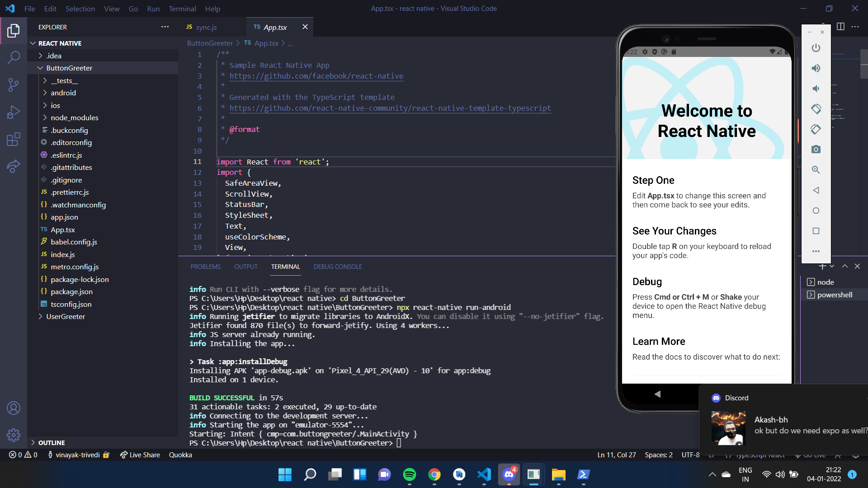The width and height of the screenshot is (868, 488).
Task: Open the Explorer view in activity bar
Action: (x=14, y=31)
